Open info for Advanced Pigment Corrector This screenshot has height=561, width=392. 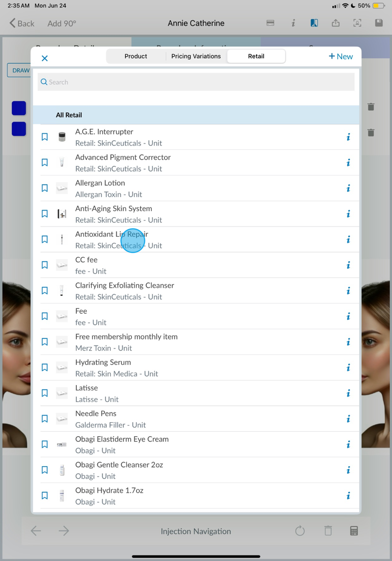tap(348, 163)
